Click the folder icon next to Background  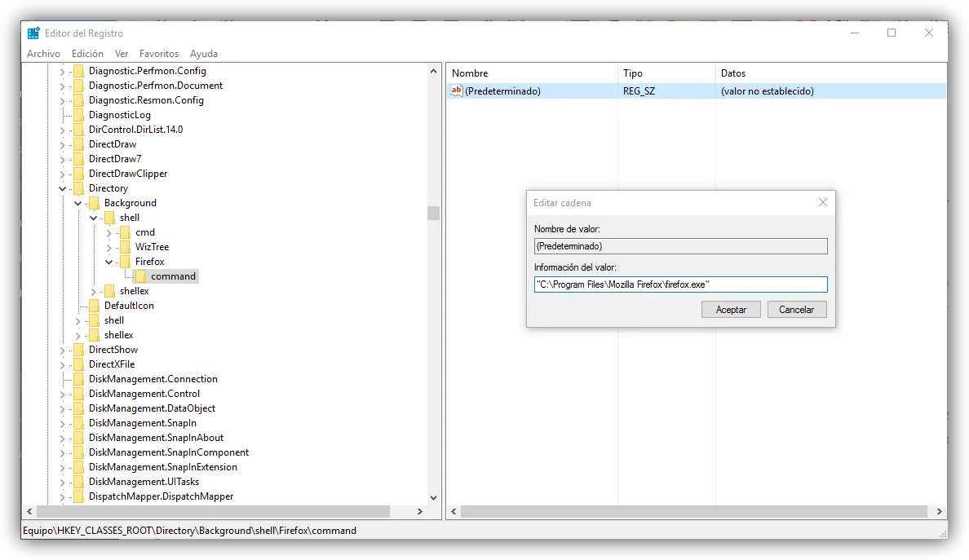coord(94,203)
